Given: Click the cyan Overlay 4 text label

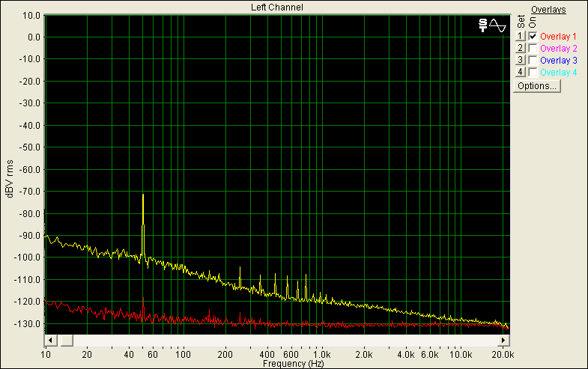Looking at the screenshot, I should click(558, 72).
